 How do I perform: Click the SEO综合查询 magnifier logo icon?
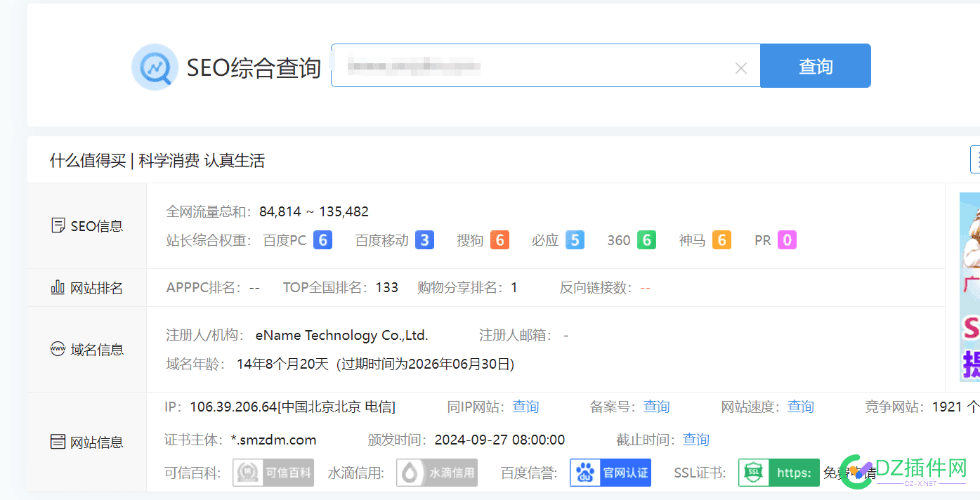point(155,67)
